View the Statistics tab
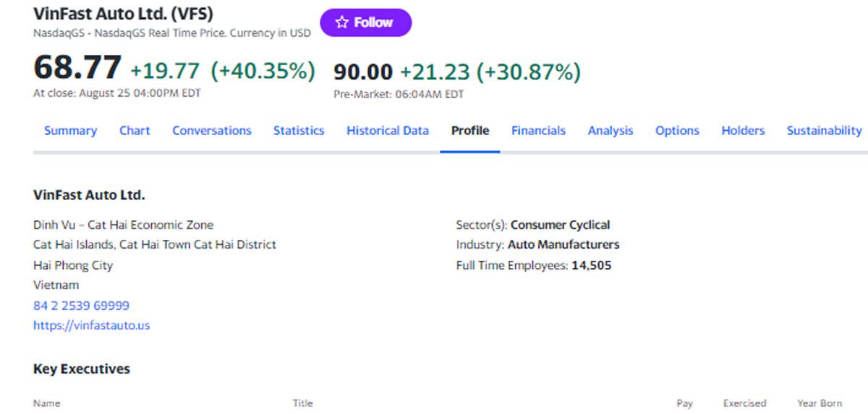The height and width of the screenshot is (414, 868). click(x=299, y=131)
